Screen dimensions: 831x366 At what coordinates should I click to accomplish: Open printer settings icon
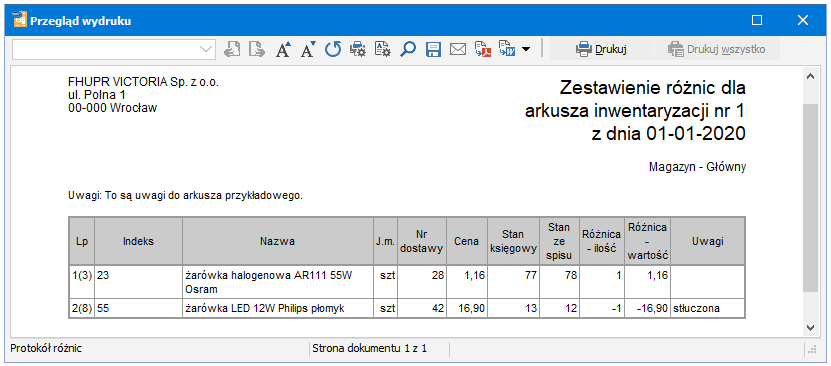(x=358, y=50)
